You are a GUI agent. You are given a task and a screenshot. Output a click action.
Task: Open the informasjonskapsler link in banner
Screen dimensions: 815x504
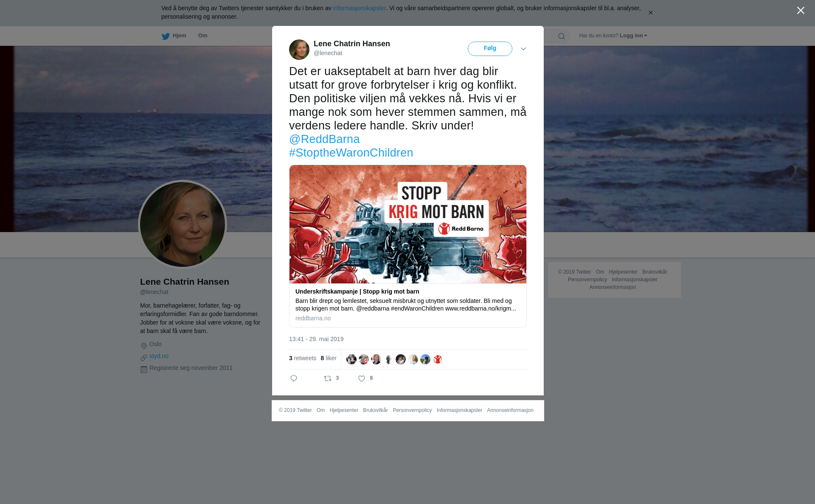coord(359,8)
